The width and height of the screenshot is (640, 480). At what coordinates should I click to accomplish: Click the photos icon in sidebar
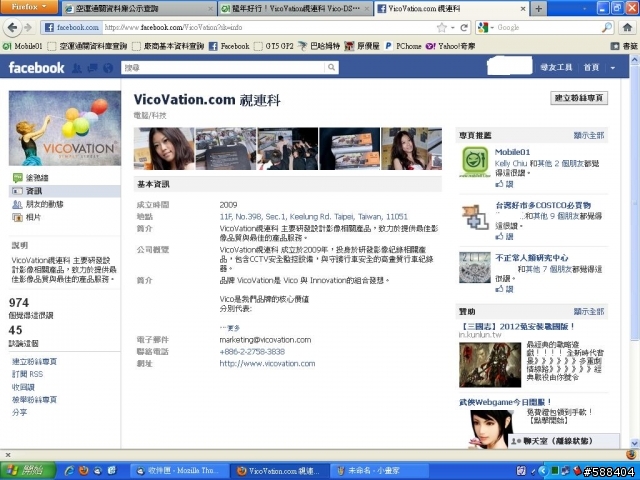coord(17,218)
